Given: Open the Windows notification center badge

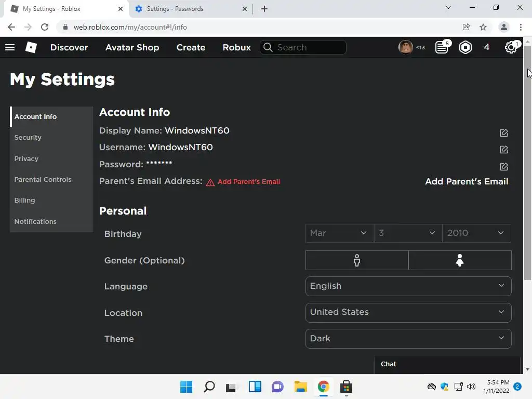Looking at the screenshot, I should pos(517,387).
